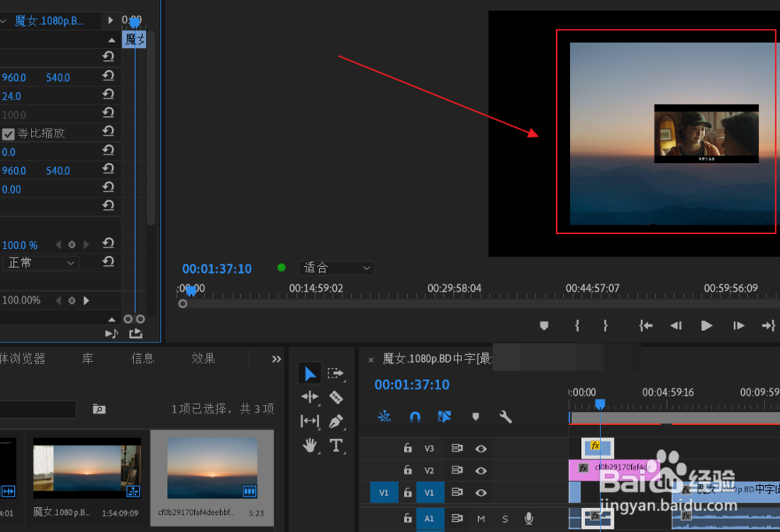This screenshot has width=780, height=532.
Task: Close the 魔女.1080p.BD sequence tab
Action: point(370,360)
